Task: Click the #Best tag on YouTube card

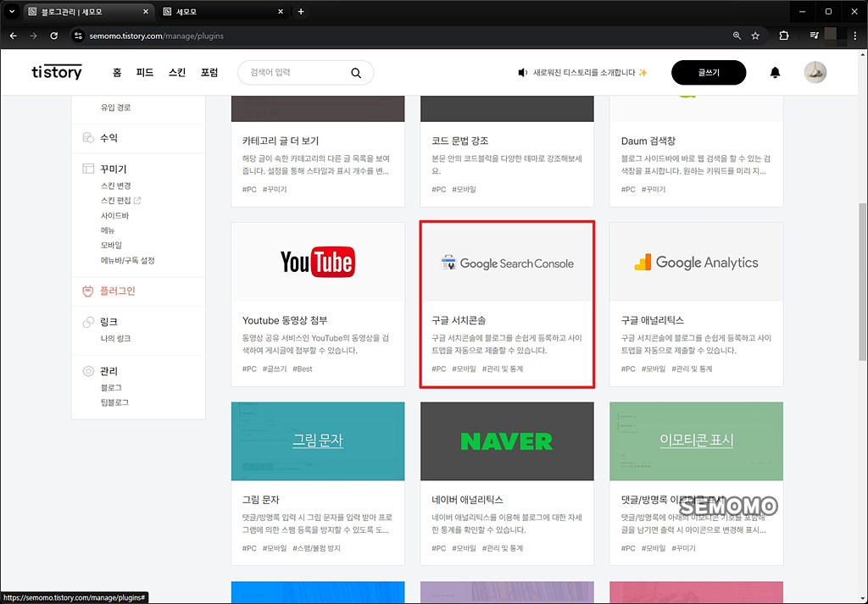Action: (x=303, y=369)
